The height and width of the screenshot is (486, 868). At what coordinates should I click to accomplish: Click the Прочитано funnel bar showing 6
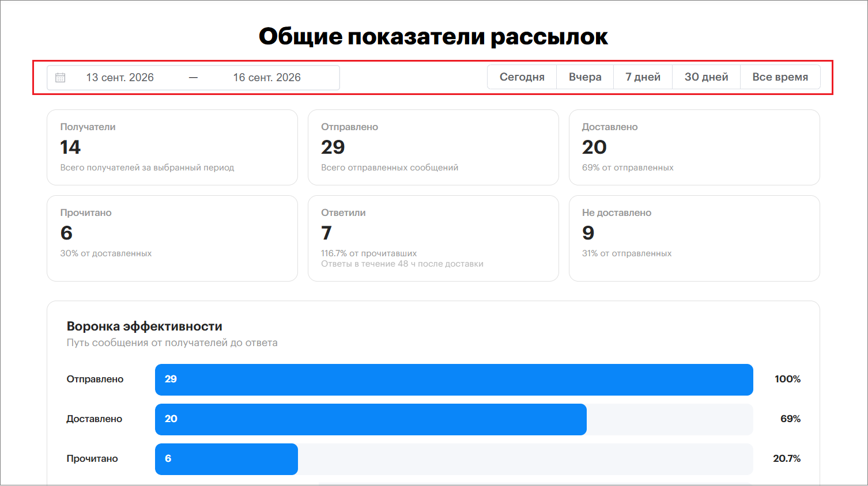coord(227,459)
